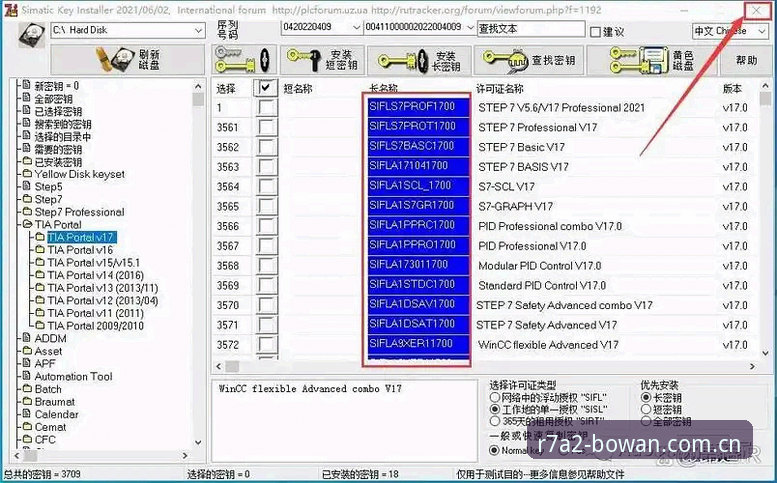Select TIA Portal 2009/2010 folder
Viewport: 777px width, 483px height.
coord(96,325)
